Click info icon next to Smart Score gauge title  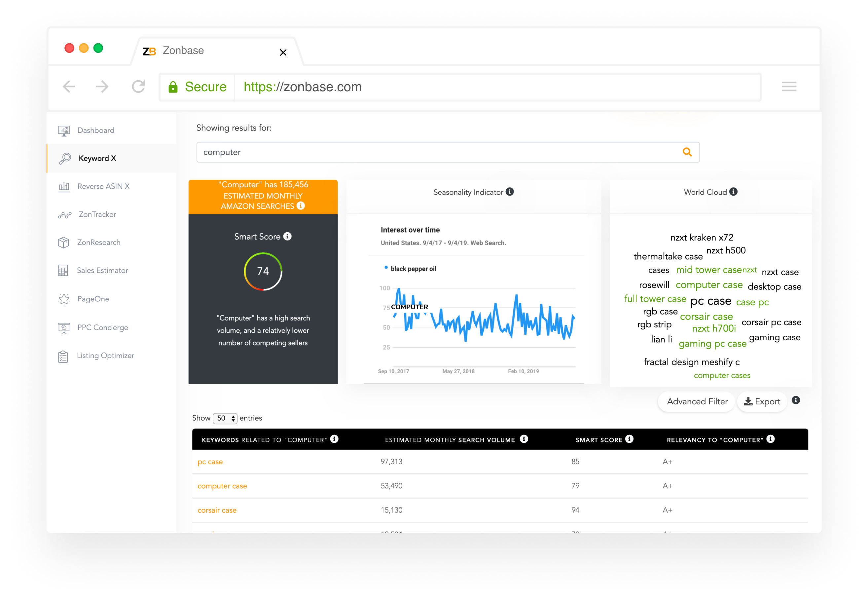(x=287, y=236)
